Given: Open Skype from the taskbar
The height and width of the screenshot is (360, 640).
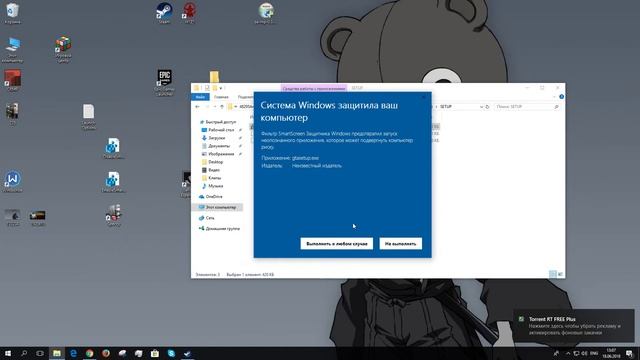Looking at the screenshot, I should coord(171,353).
